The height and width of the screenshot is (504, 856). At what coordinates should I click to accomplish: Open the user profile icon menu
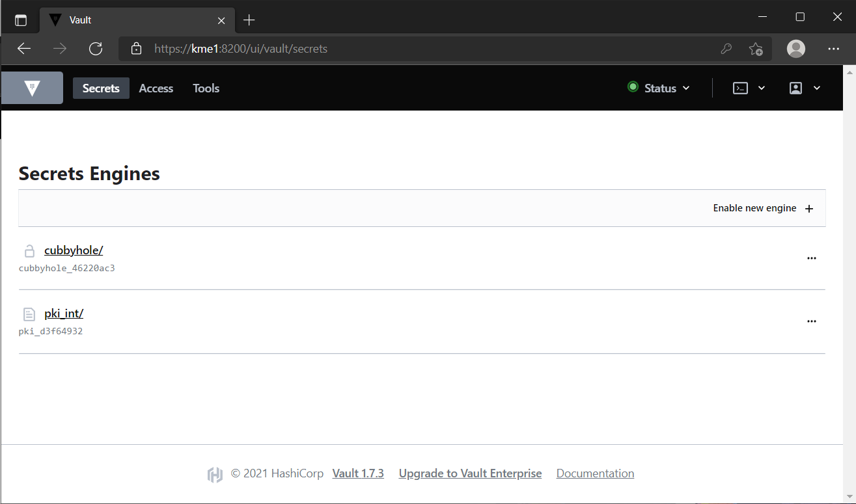click(795, 88)
